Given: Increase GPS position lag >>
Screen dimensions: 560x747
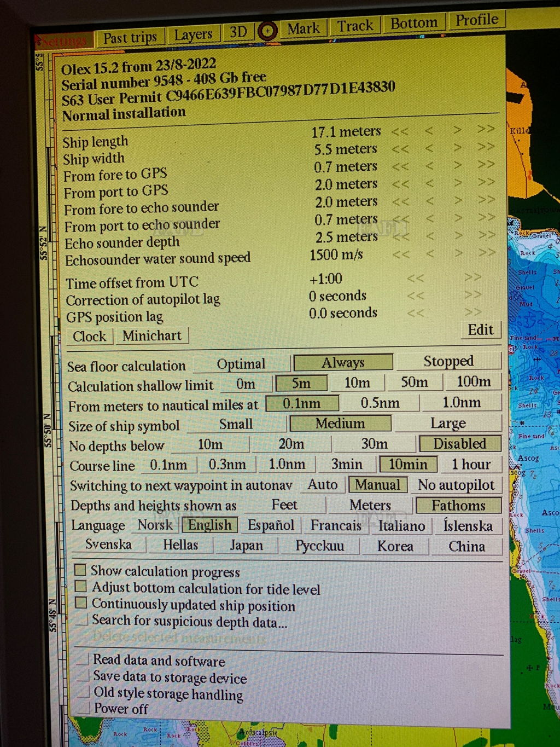Looking at the screenshot, I should tap(473, 312).
